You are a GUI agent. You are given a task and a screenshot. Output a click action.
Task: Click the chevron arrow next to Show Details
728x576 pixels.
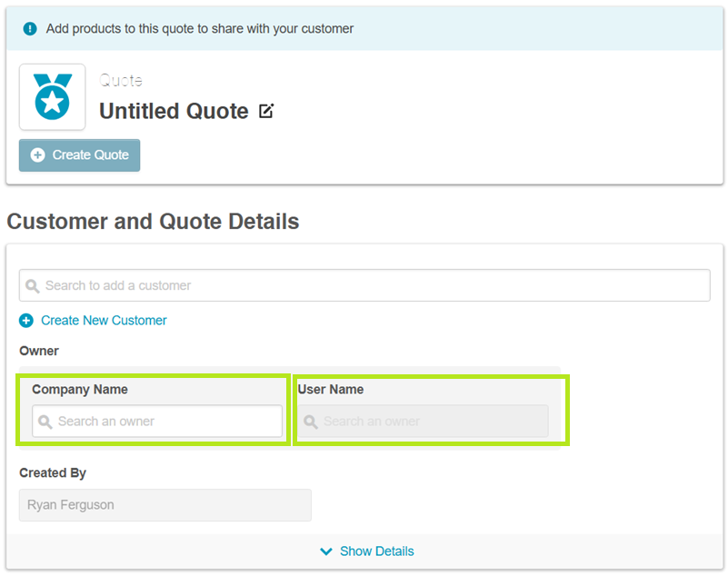click(x=327, y=551)
